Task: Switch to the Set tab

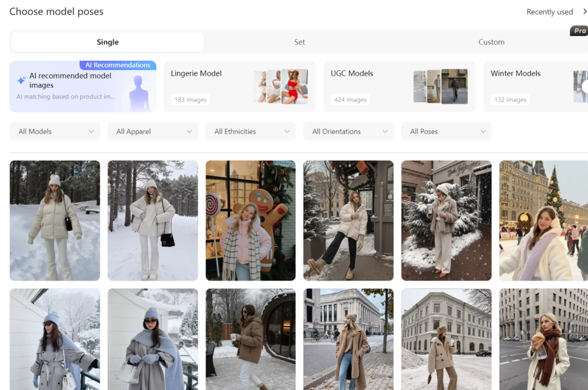Action: pyautogui.click(x=300, y=42)
